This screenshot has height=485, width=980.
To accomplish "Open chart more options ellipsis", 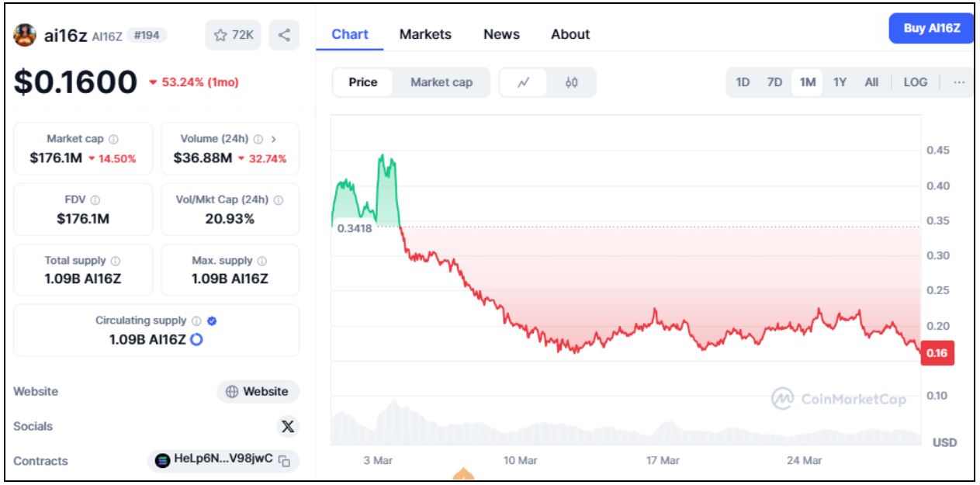I will pyautogui.click(x=959, y=82).
